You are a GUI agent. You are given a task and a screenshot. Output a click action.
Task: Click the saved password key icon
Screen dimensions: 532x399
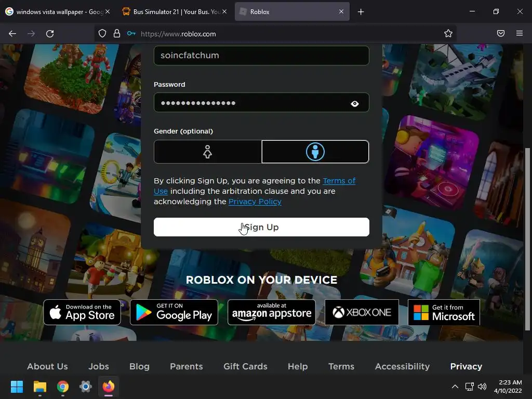131,34
